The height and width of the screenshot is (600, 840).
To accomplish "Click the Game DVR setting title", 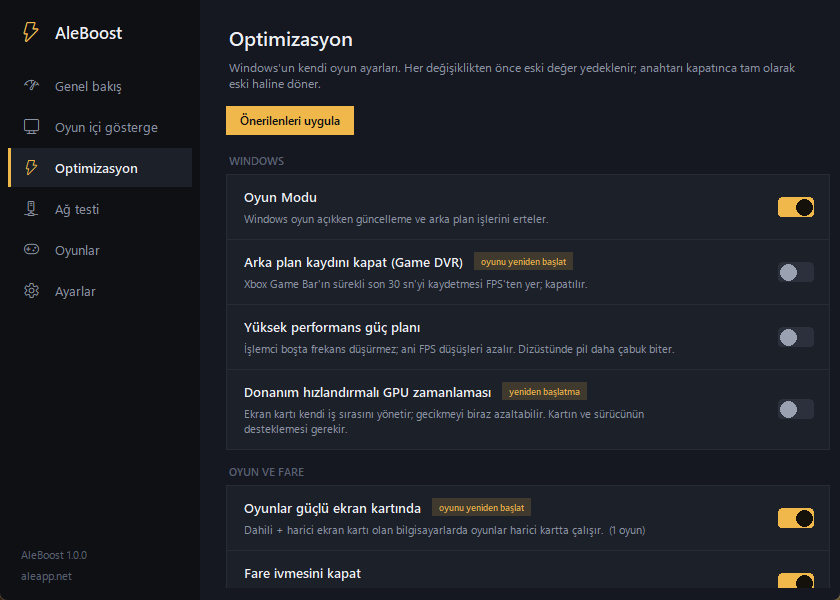I will pos(353,262).
